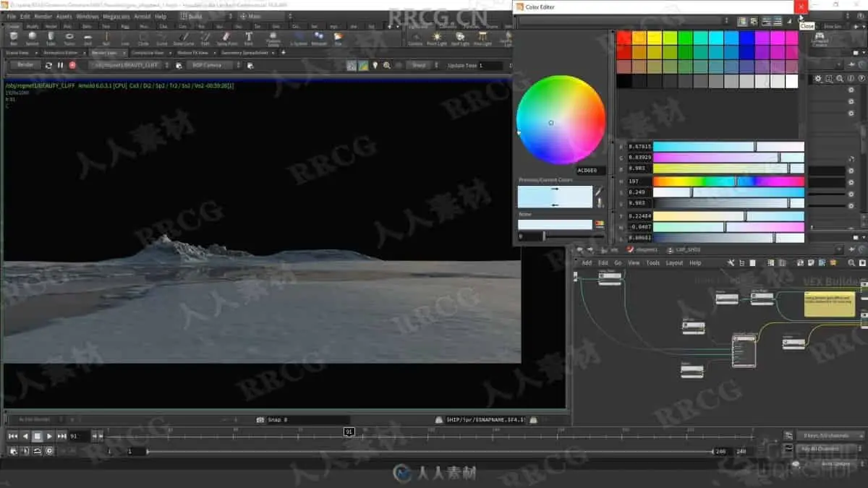Open the Tools menu in network editor

pyautogui.click(x=653, y=263)
